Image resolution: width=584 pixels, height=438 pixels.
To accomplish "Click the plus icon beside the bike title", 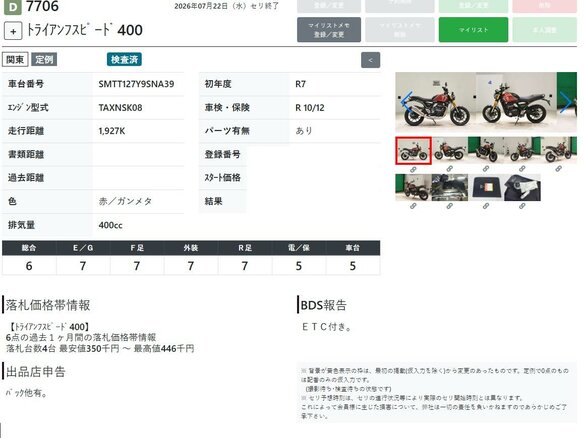I will coord(13,31).
